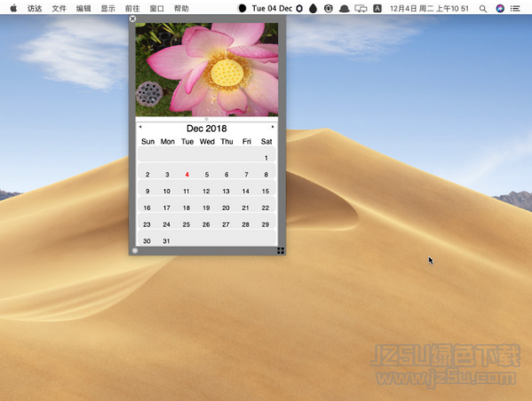Click the Sat column header
Viewport: 532px width, 401px height.
pos(266,141)
